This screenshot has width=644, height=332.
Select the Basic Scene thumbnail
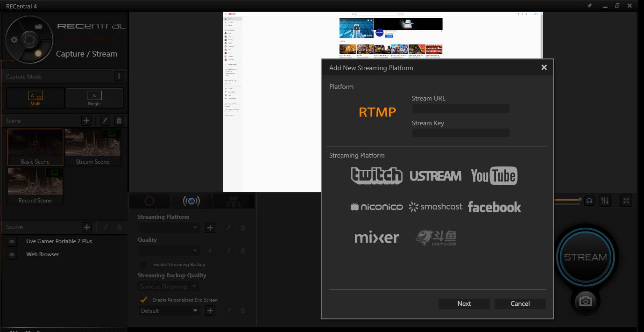click(x=35, y=147)
